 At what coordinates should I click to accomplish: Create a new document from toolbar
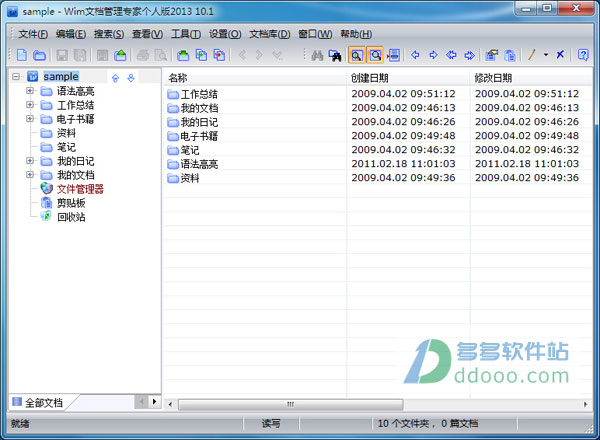pyautogui.click(x=22, y=55)
